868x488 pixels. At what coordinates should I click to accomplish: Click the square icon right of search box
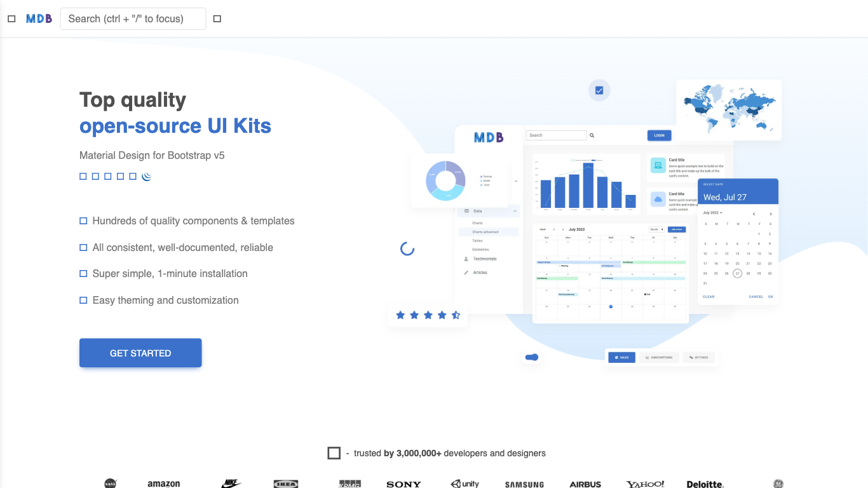point(217,19)
